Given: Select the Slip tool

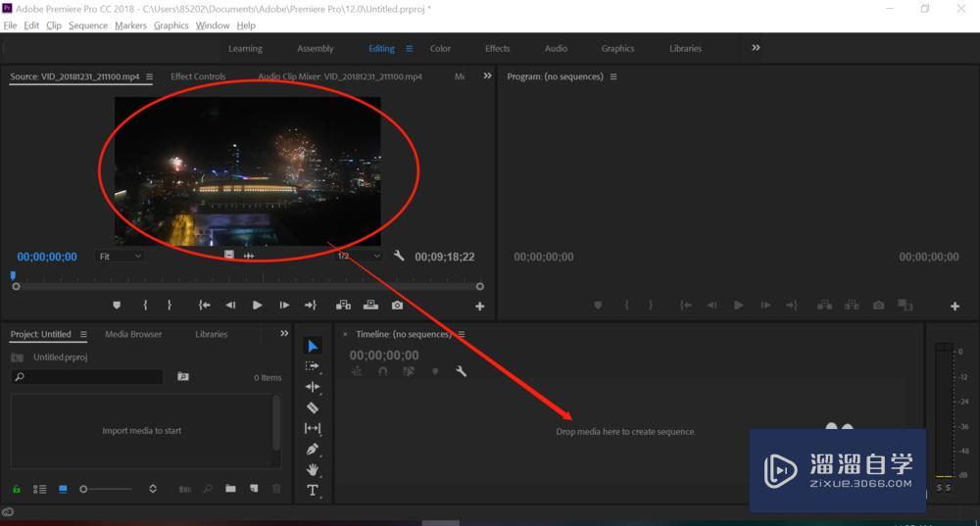Looking at the screenshot, I should (x=313, y=428).
